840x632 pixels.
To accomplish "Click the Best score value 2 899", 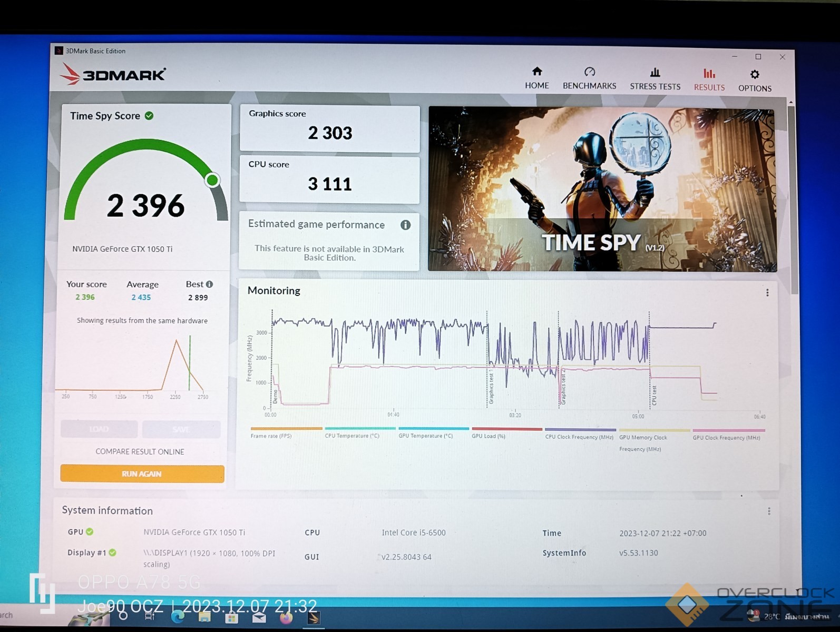I will pyautogui.click(x=198, y=298).
